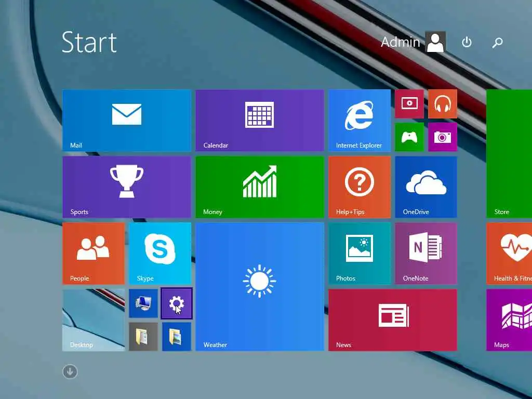
Task: Launch Internet Explorer tile
Action: pos(360,121)
